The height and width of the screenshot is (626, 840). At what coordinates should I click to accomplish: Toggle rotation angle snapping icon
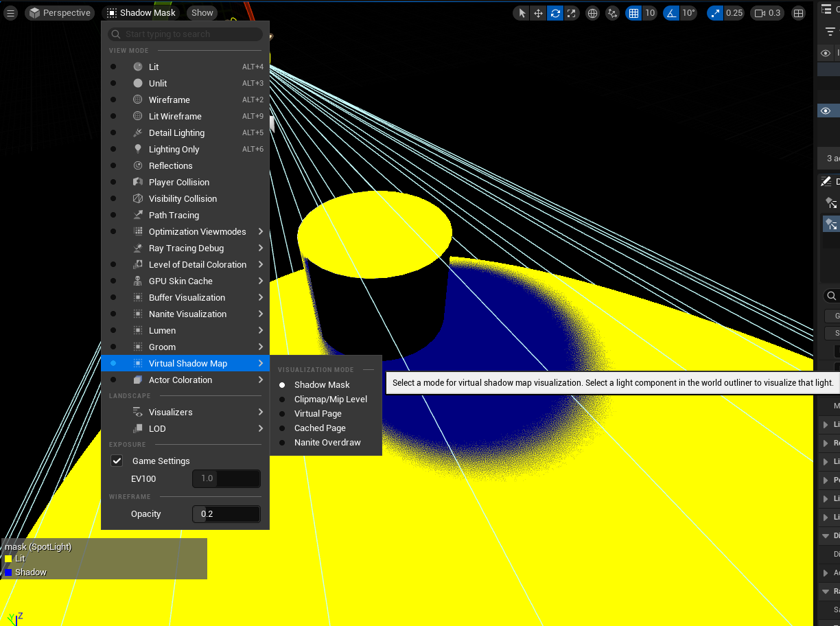pyautogui.click(x=670, y=13)
